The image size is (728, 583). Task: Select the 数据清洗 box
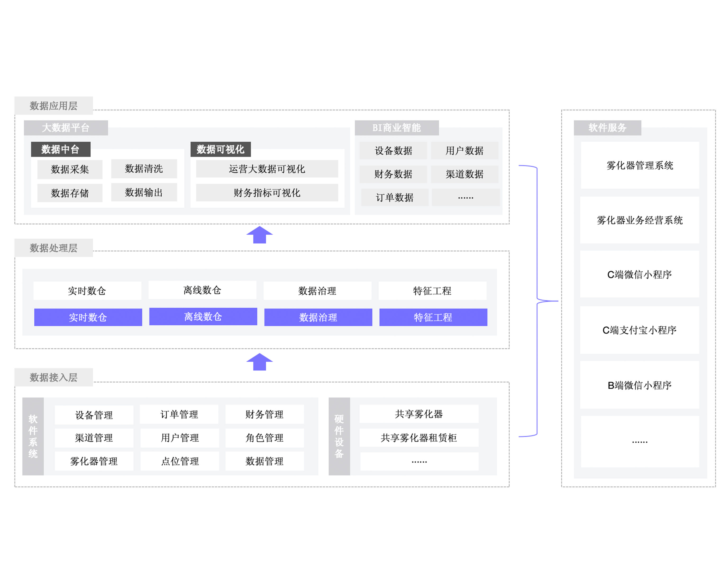[x=144, y=169]
